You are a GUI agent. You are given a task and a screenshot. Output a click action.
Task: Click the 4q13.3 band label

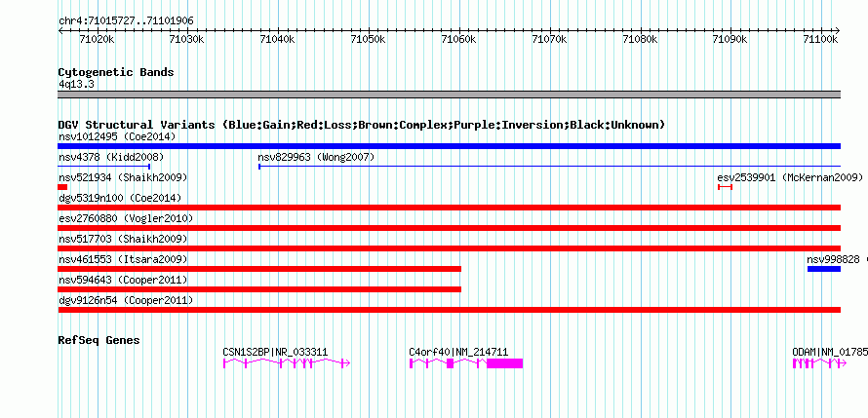pyautogui.click(x=76, y=84)
